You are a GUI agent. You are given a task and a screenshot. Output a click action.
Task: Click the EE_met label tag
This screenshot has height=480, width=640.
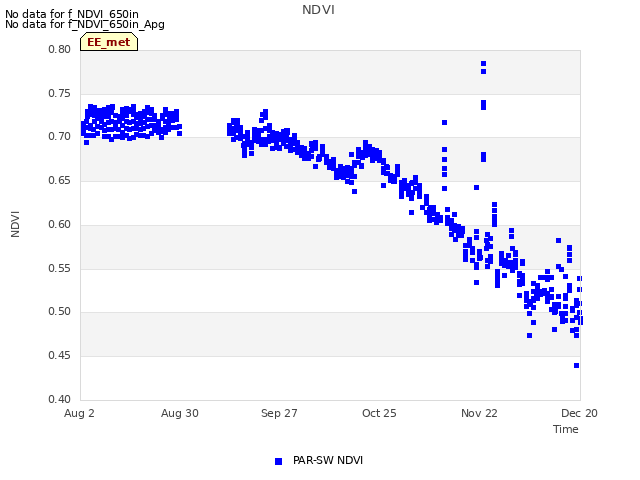109,42
